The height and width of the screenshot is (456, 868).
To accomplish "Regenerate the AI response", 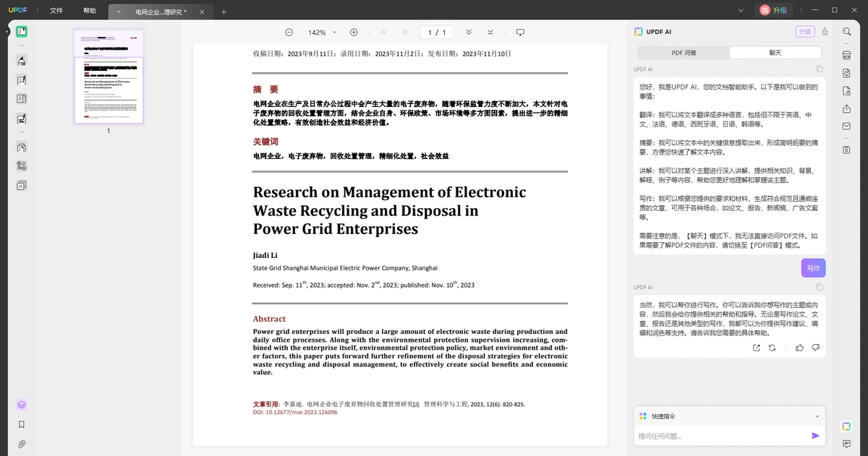I will tap(772, 348).
